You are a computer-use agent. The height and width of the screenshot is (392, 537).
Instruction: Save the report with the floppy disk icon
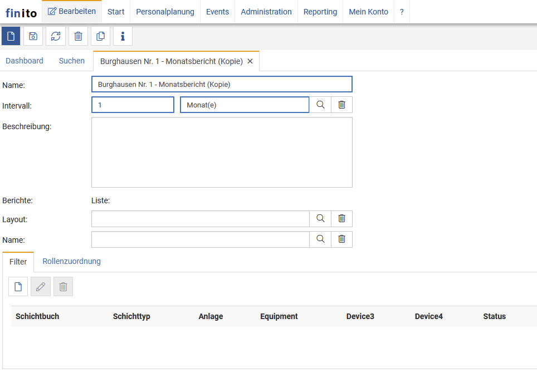[x=33, y=36]
